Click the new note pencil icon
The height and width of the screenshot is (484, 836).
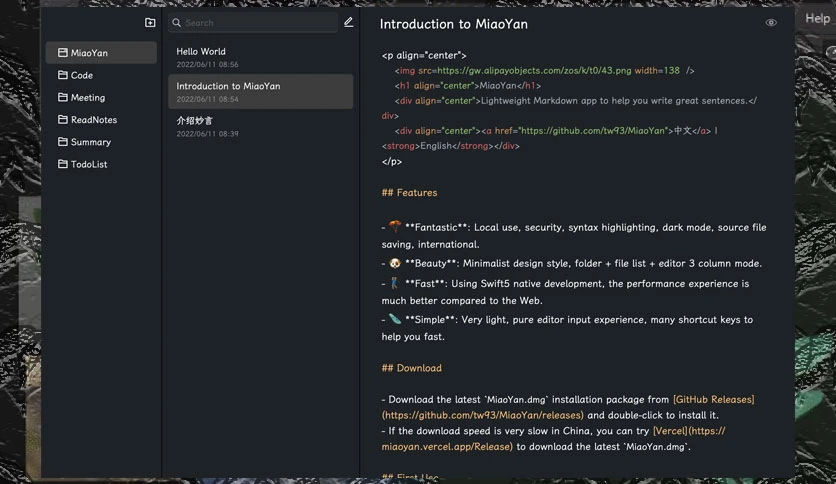(348, 22)
